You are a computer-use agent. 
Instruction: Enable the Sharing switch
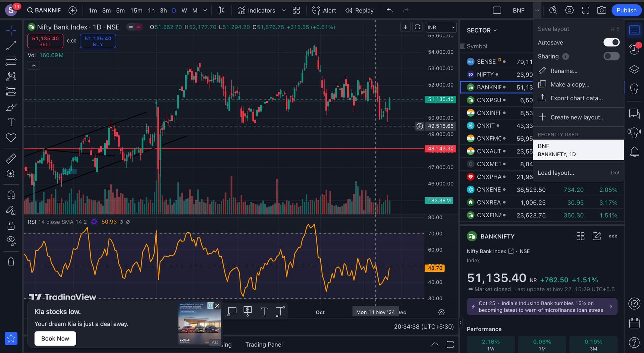[611, 56]
